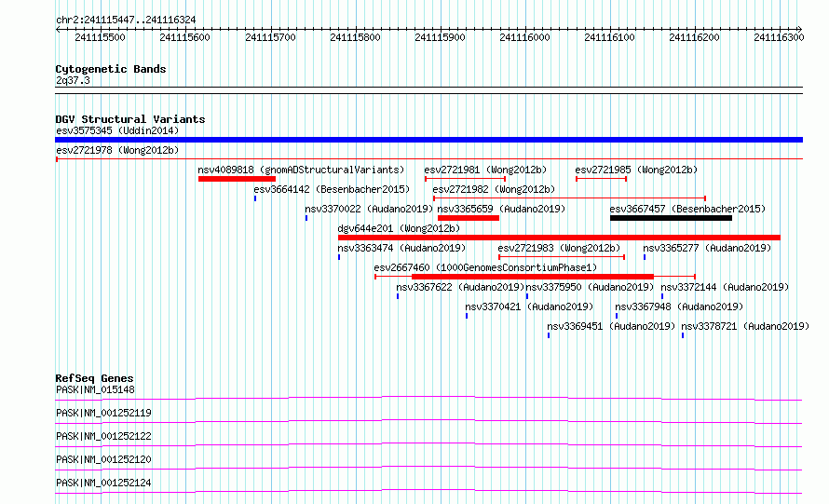
Task: Click nsv3370421 (Audano2019) label
Action: 529,306
